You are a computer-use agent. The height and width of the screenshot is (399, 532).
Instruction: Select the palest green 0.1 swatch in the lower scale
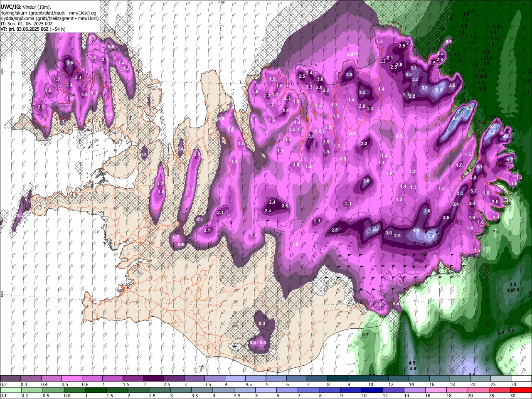[11, 390]
